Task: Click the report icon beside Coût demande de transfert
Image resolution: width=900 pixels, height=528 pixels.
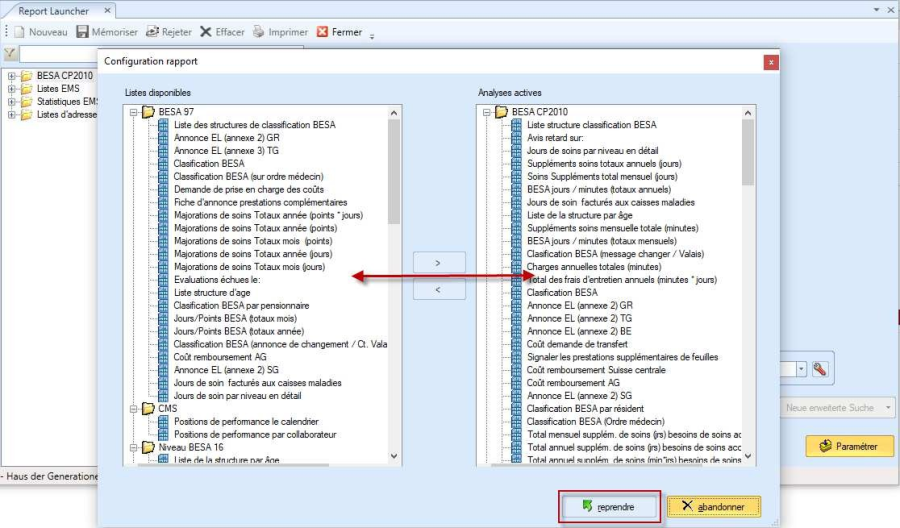Action: [517, 344]
